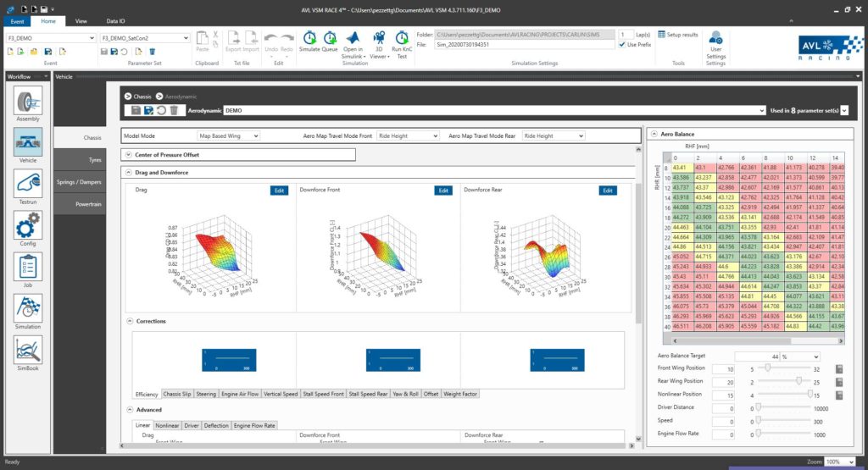Save Aerodynamic set with blue disk icon
Image resolution: width=868 pixels, height=470 pixels.
[148, 110]
